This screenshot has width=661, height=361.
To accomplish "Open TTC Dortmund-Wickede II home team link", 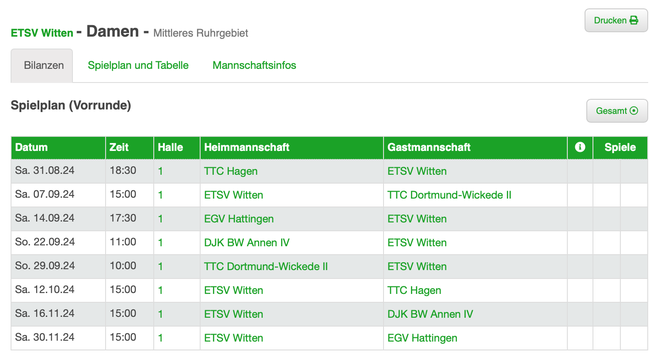I will (266, 267).
